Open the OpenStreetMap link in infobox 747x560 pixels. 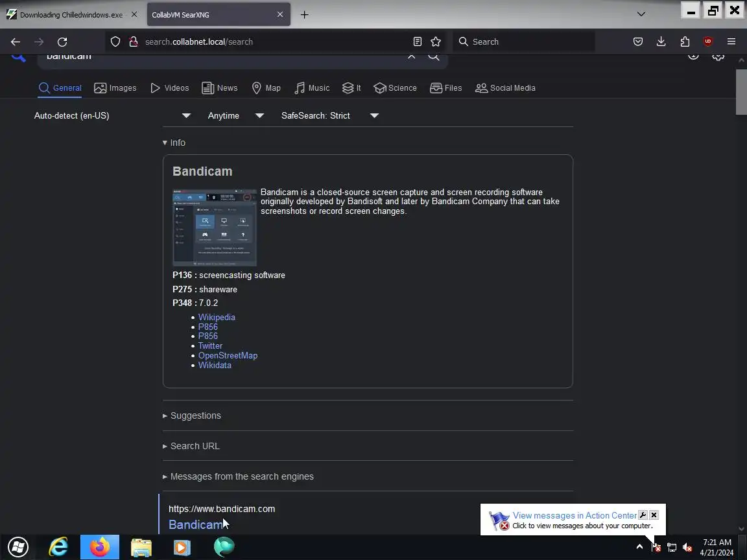(228, 355)
